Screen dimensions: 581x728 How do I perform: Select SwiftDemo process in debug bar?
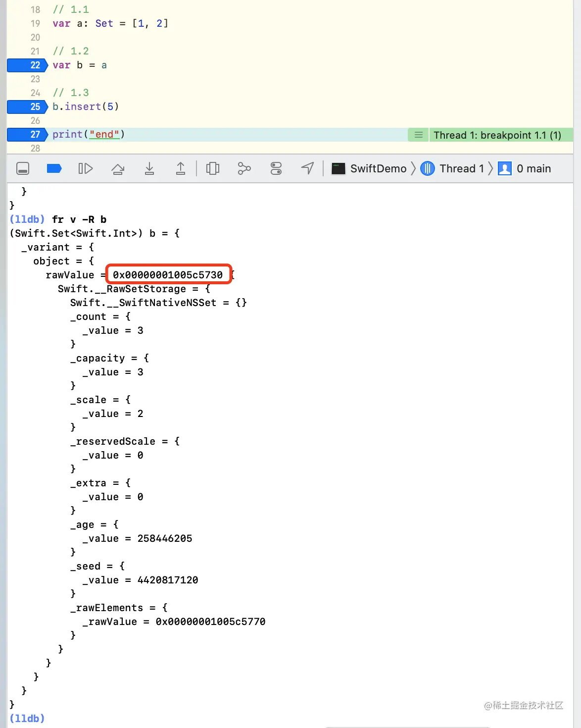pyautogui.click(x=369, y=169)
